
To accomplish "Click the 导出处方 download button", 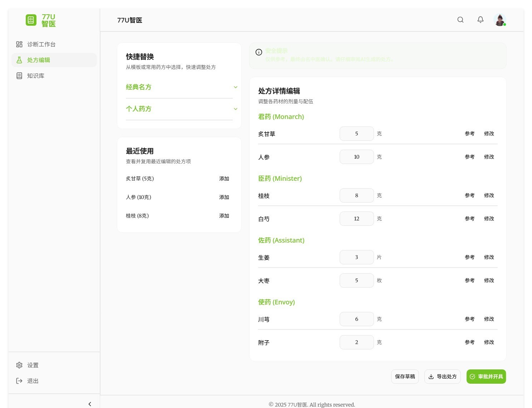I will 442,377.
